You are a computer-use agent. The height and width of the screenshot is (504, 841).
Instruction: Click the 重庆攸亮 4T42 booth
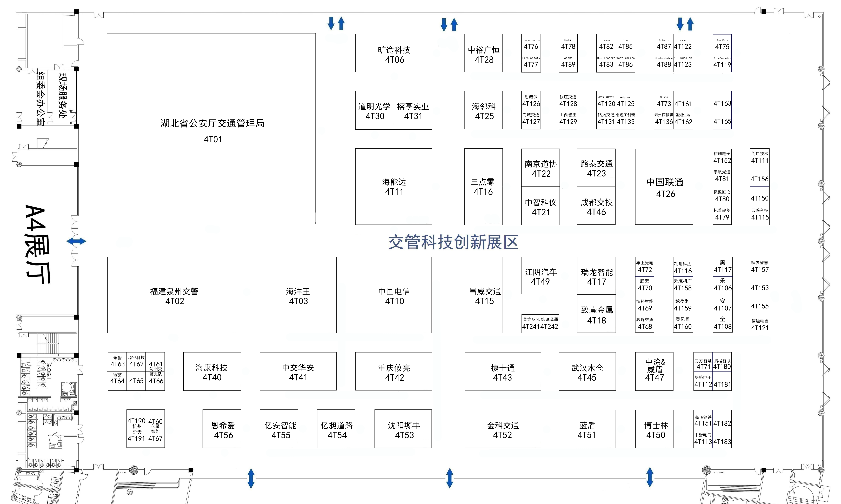point(393,371)
